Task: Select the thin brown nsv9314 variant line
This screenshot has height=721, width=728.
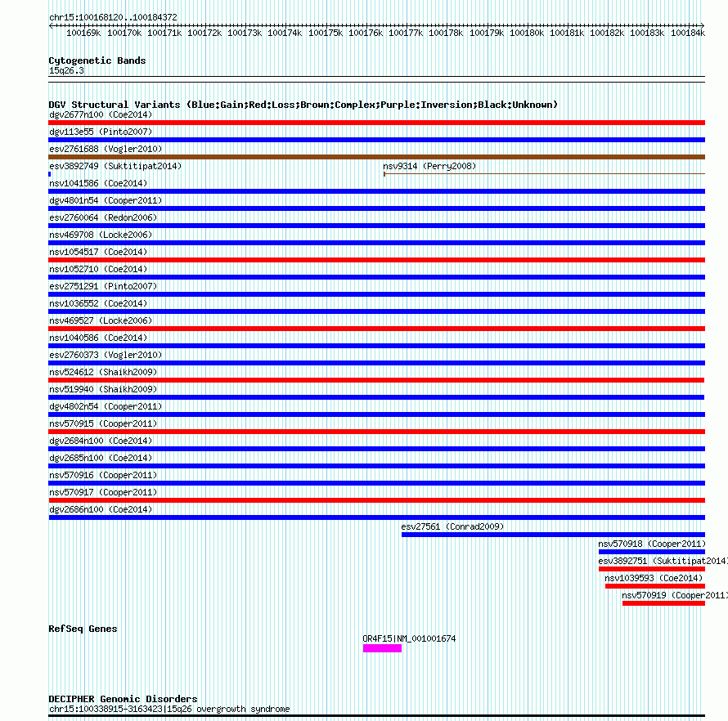Action: click(x=544, y=174)
